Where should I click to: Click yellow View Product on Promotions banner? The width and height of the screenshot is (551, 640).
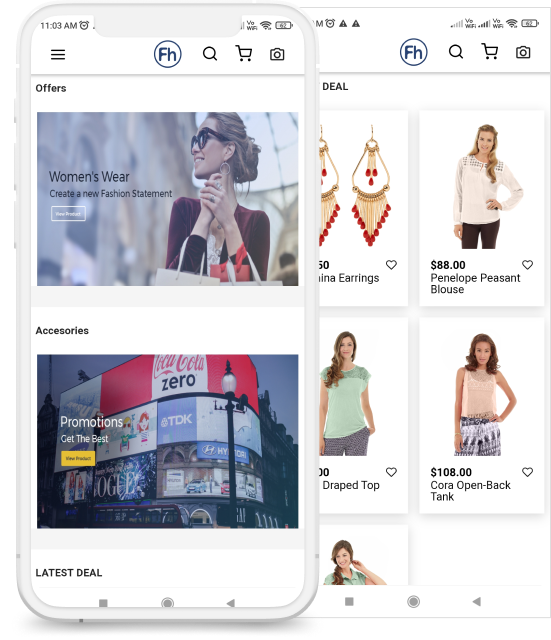[x=78, y=458]
